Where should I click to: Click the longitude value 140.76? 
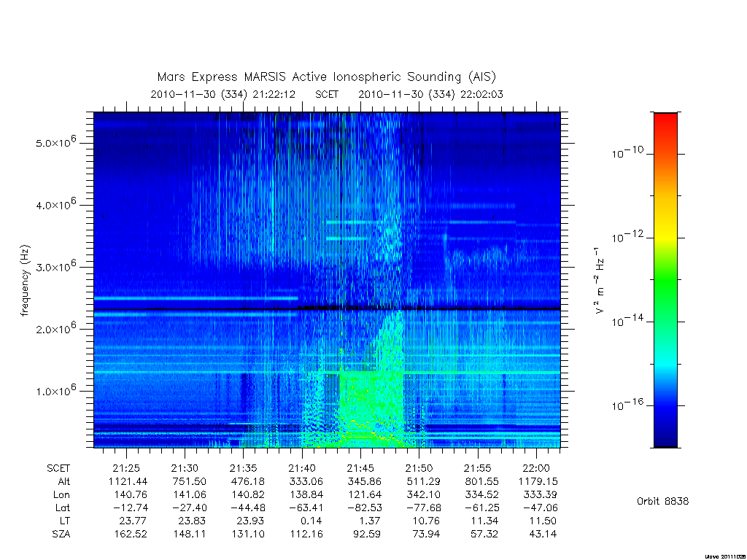(x=131, y=495)
